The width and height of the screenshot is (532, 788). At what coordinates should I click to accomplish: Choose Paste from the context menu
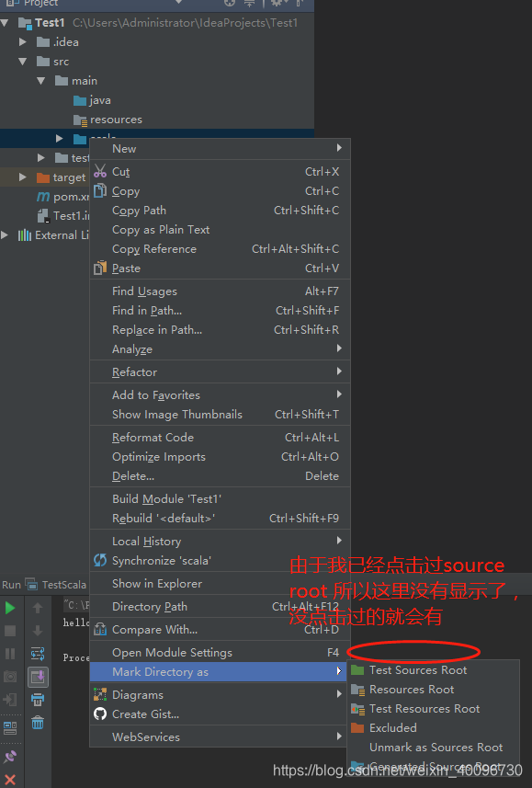pos(220,268)
